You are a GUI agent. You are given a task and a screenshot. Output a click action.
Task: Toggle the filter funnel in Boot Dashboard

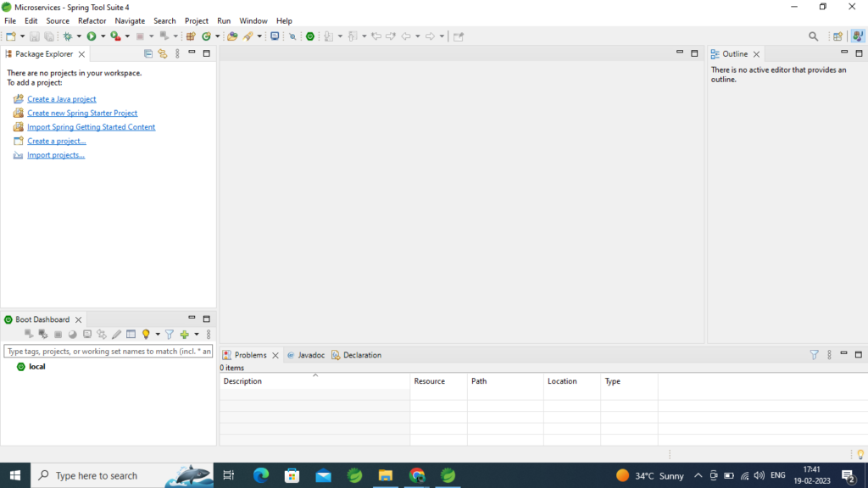[170, 334]
